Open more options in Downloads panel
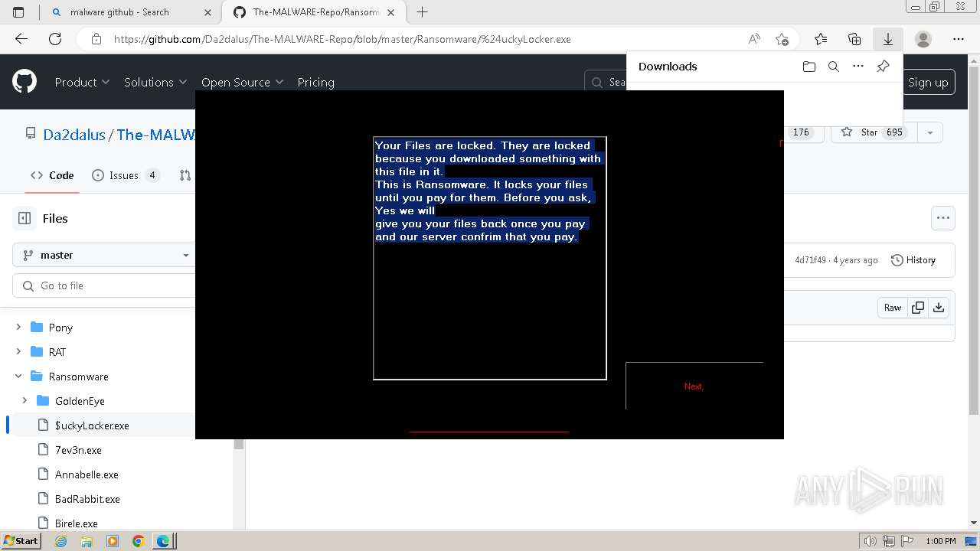Screen dimensions: 980x551 click(858, 67)
